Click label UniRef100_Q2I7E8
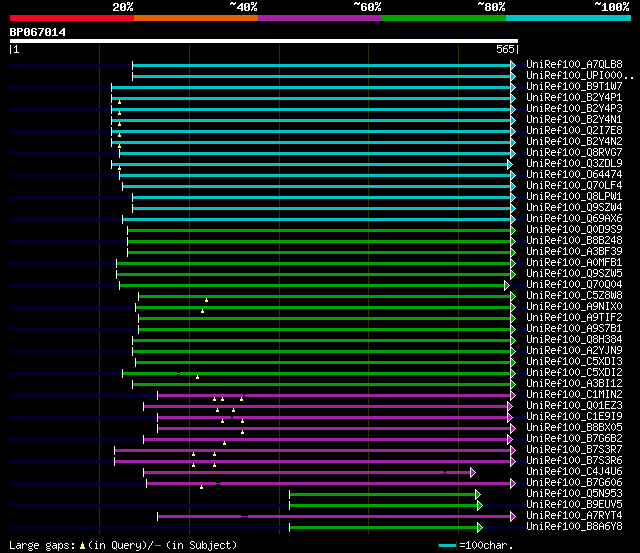 pyautogui.click(x=574, y=131)
